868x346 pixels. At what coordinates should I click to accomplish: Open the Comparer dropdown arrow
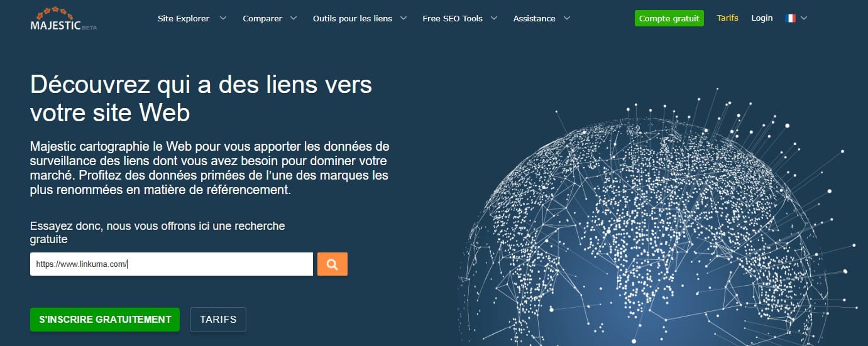294,18
